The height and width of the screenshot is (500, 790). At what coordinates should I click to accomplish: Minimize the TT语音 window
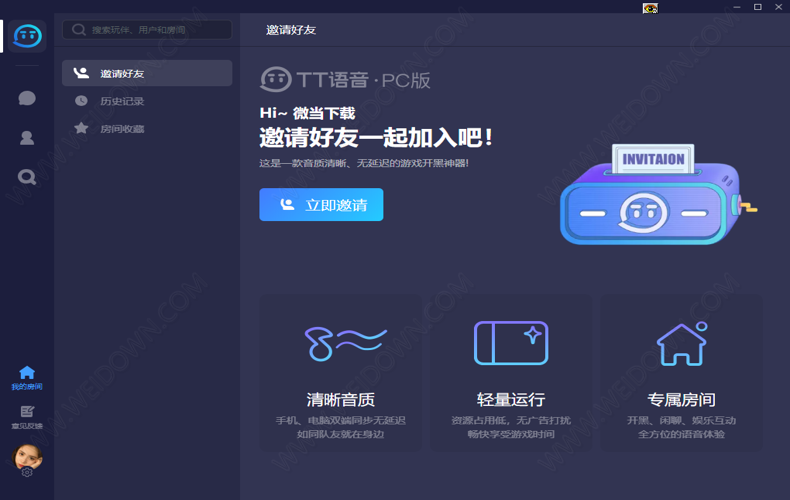point(737,7)
